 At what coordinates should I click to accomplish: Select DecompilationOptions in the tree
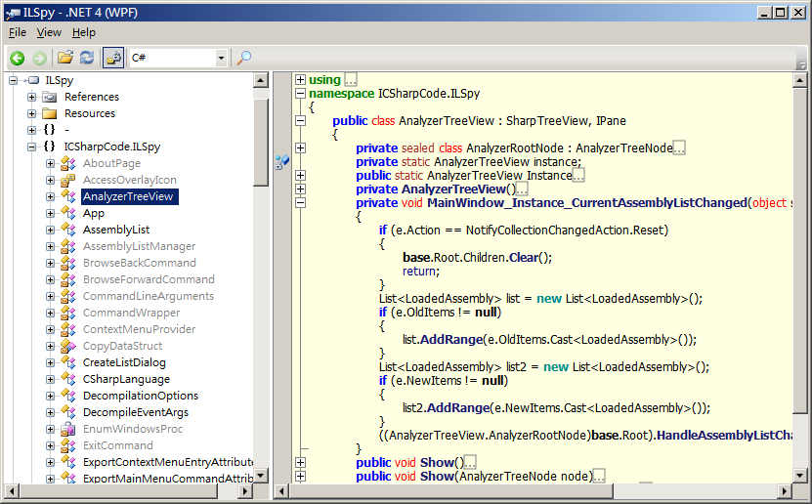point(141,396)
